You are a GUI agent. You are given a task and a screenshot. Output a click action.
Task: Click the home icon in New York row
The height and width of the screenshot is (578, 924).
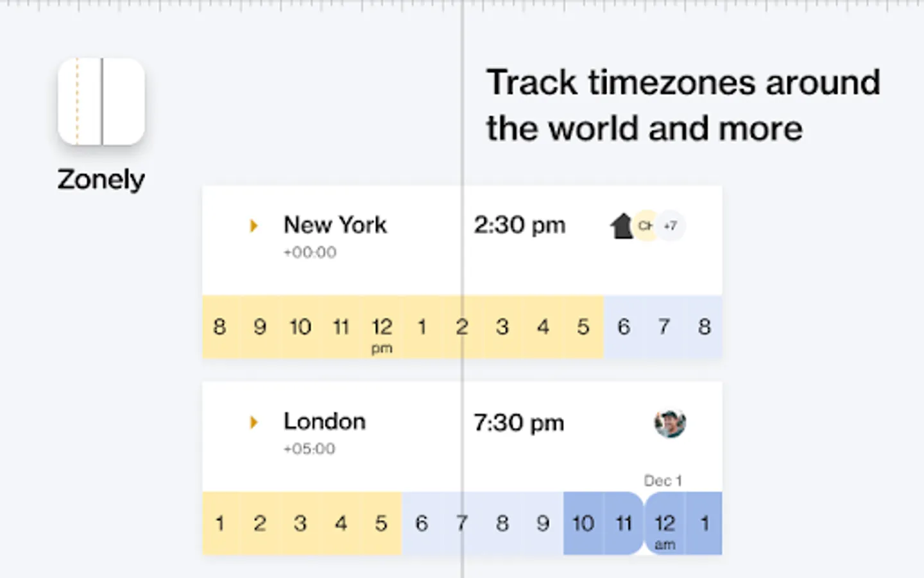(621, 225)
